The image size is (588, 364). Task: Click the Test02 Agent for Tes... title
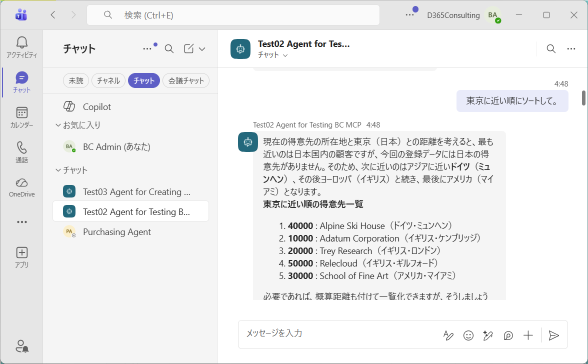[304, 44]
